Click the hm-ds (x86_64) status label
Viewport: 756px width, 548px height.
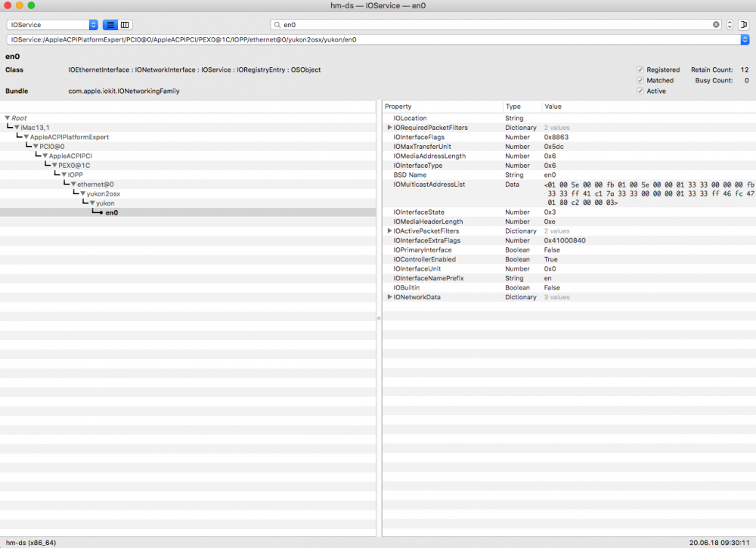31,543
